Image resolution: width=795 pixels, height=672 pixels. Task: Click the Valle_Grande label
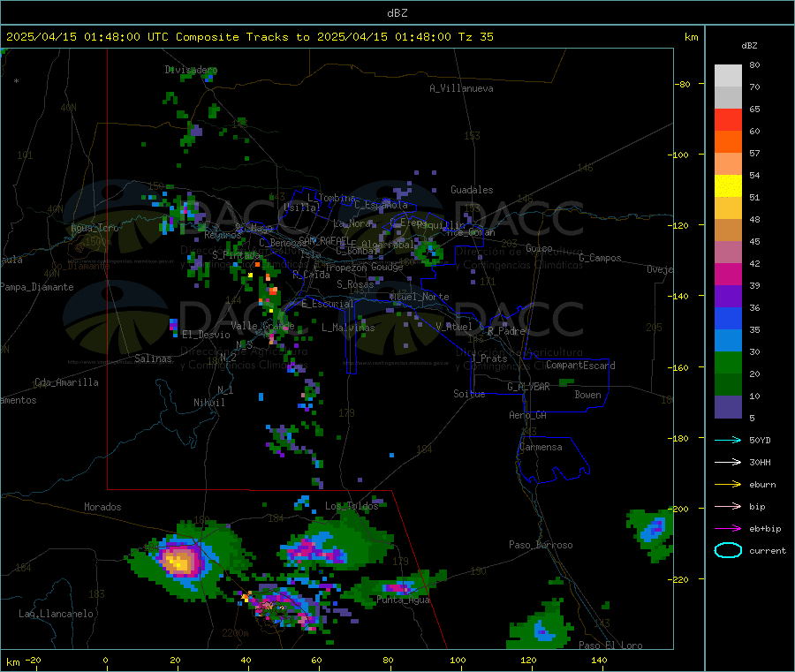tap(262, 325)
